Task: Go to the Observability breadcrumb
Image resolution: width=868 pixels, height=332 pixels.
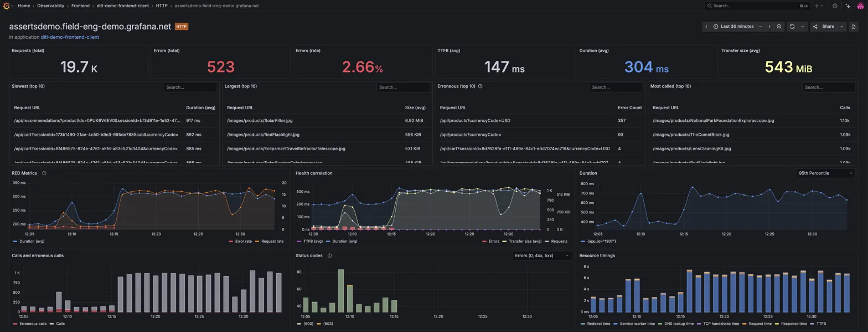Action: click(50, 6)
